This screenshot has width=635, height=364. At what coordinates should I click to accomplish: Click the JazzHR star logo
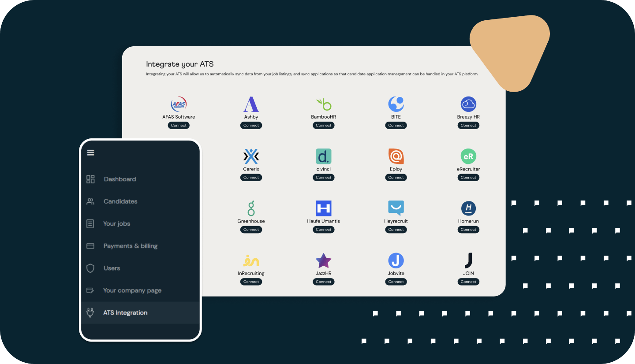pos(324,261)
